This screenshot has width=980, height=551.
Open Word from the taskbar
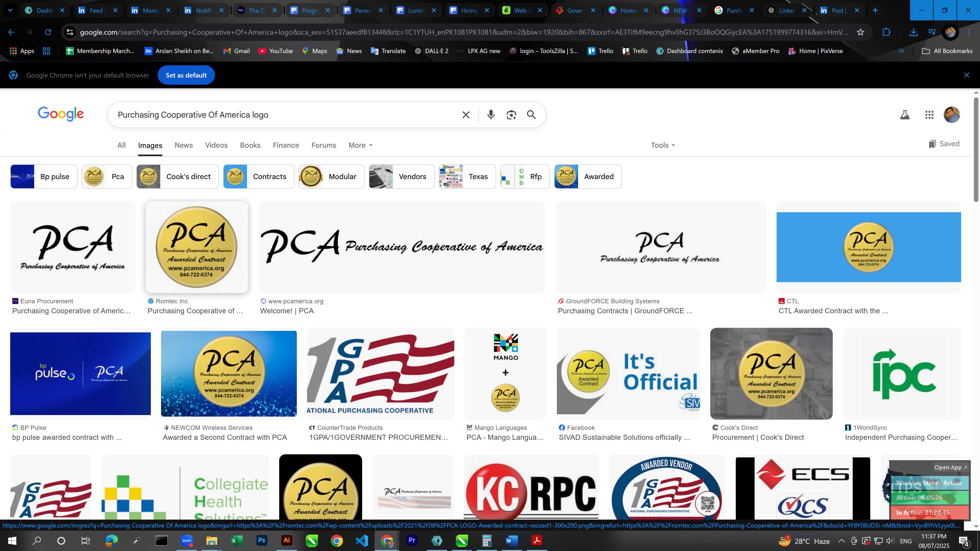click(x=512, y=540)
